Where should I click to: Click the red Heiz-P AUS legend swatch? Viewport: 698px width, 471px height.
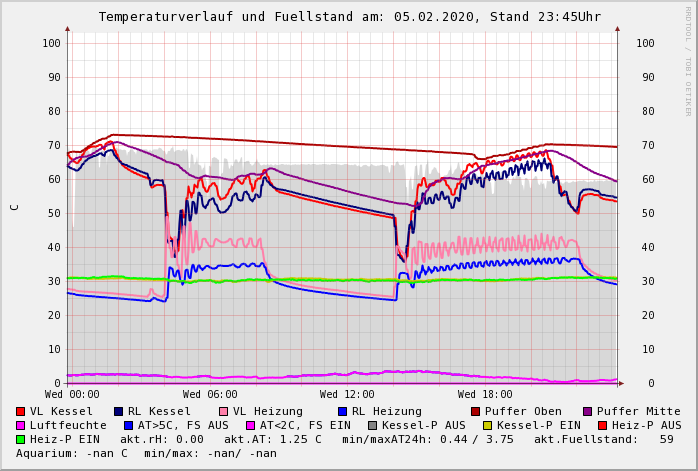[x=602, y=425]
